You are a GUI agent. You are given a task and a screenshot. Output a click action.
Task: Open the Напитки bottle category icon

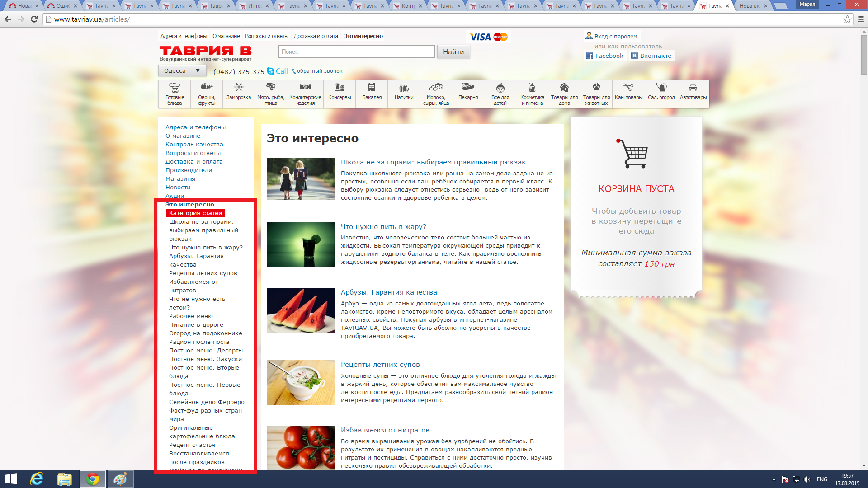coord(404,87)
